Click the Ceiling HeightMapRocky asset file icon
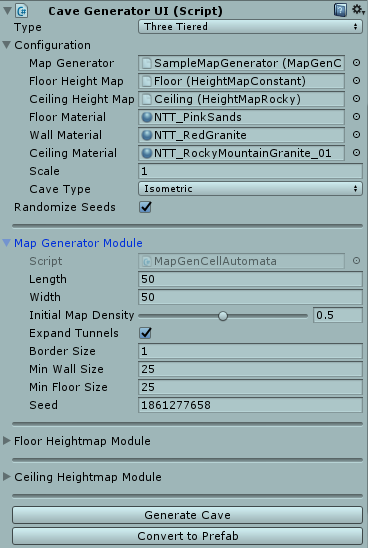The width and height of the screenshot is (368, 548). (x=147, y=99)
